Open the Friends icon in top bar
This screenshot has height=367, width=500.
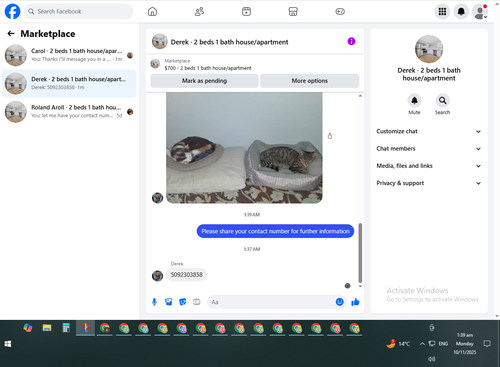coord(199,12)
